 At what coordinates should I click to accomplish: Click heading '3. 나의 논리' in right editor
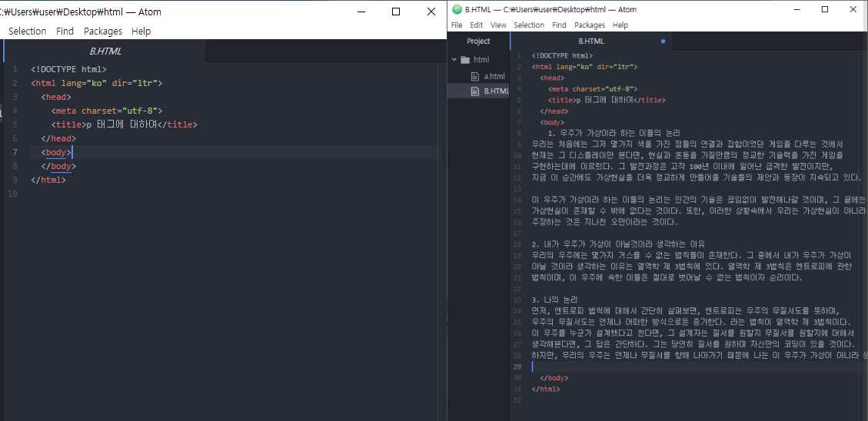pos(554,300)
